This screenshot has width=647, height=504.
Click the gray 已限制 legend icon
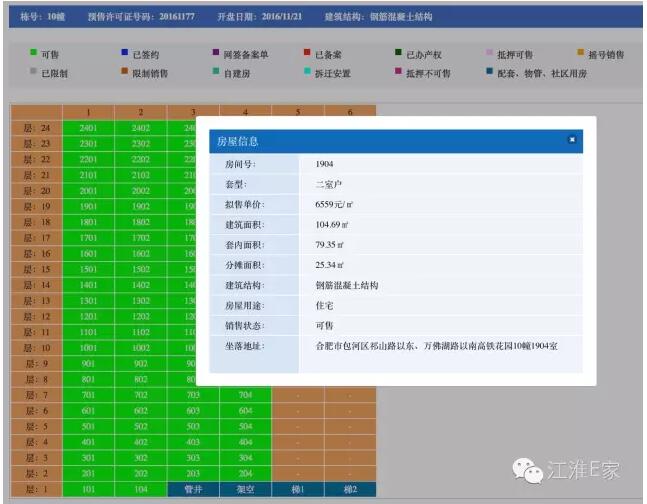pyautogui.click(x=34, y=73)
